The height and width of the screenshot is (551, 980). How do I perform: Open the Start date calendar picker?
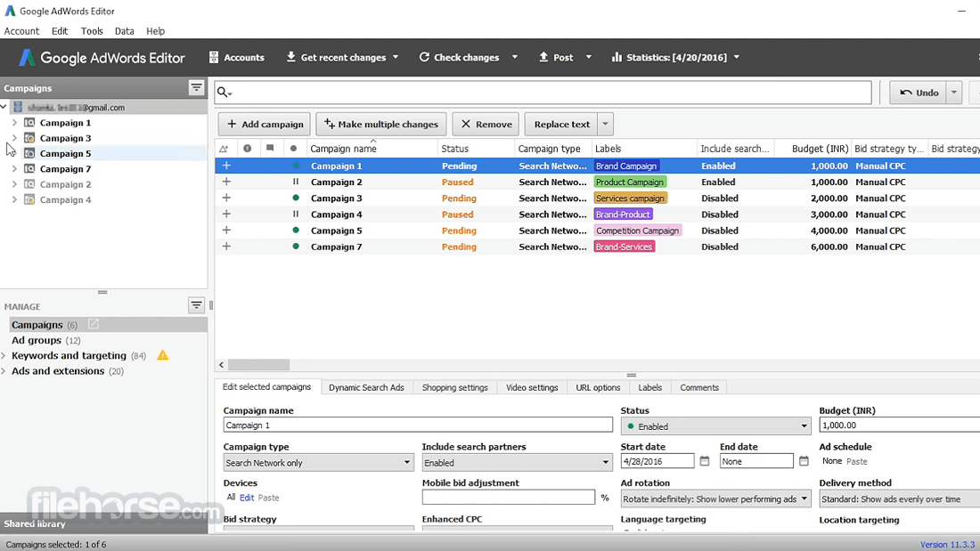coord(705,461)
